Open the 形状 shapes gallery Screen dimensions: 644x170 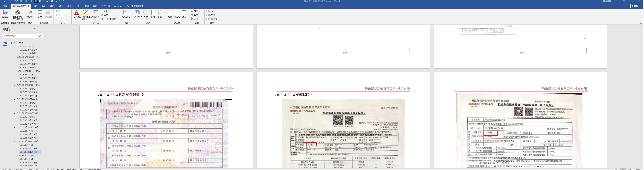(146, 15)
